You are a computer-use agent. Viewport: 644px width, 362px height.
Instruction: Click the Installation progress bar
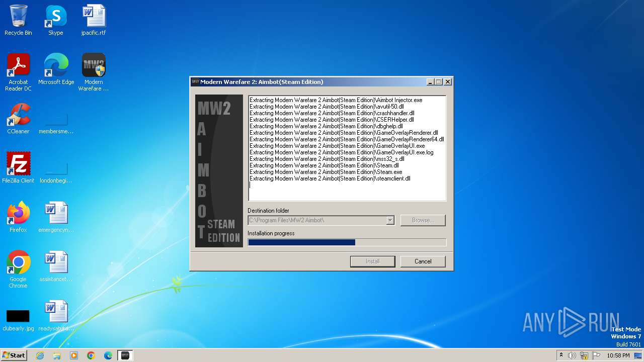pyautogui.click(x=347, y=242)
